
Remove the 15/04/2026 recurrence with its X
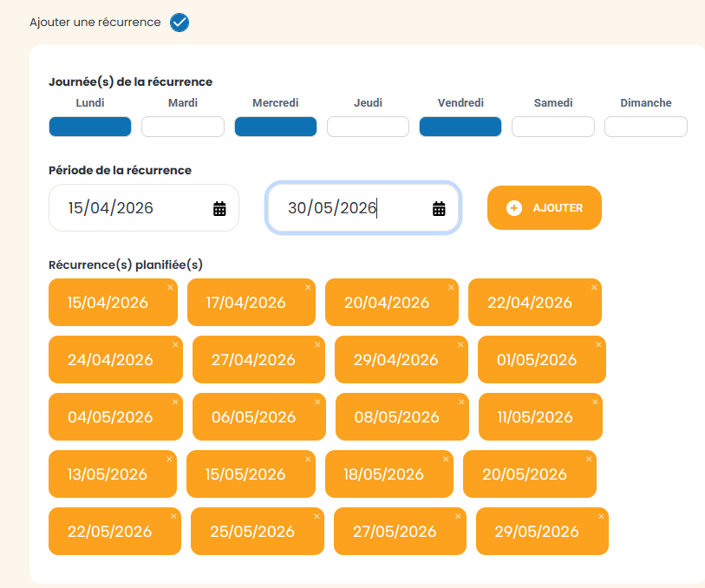click(170, 287)
